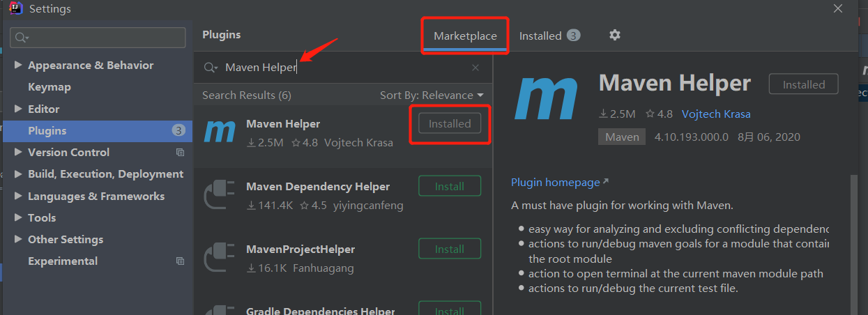Viewport: 868px width, 315px height.
Task: Open the Keymap settings page
Action: pyautogui.click(x=50, y=87)
